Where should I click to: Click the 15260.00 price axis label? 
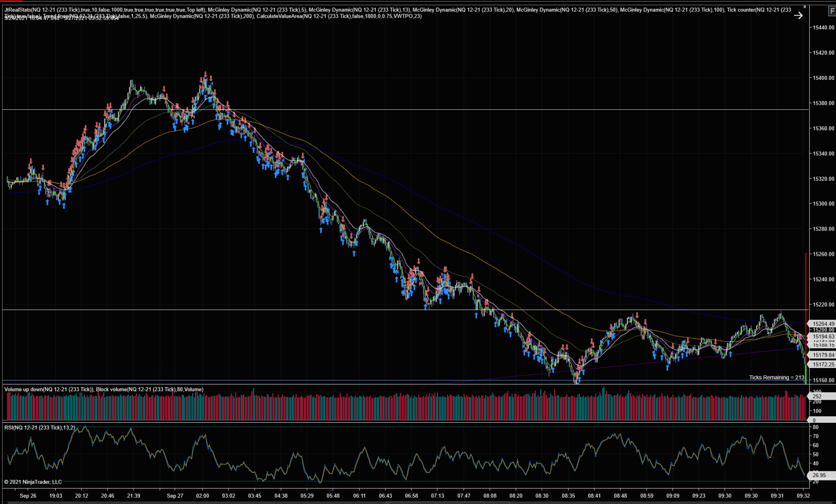pyautogui.click(x=823, y=254)
